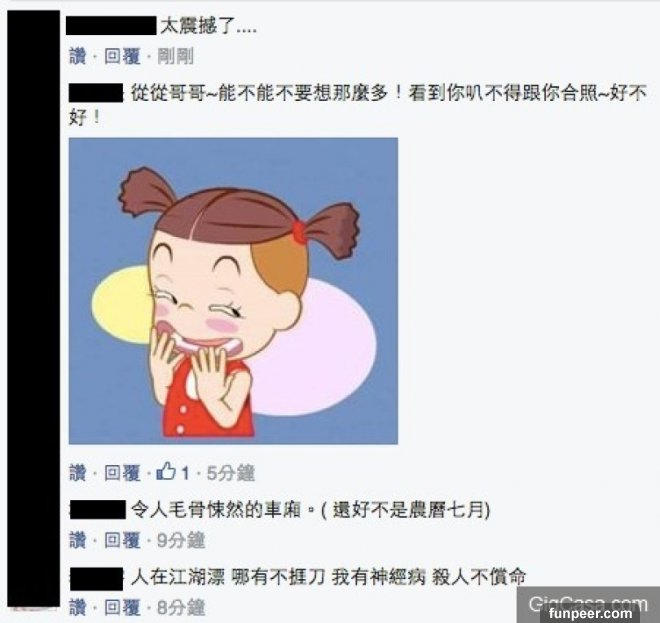Reply to the comment posted 5分鐘 ago
The width and height of the screenshot is (660, 623).
click(122, 473)
